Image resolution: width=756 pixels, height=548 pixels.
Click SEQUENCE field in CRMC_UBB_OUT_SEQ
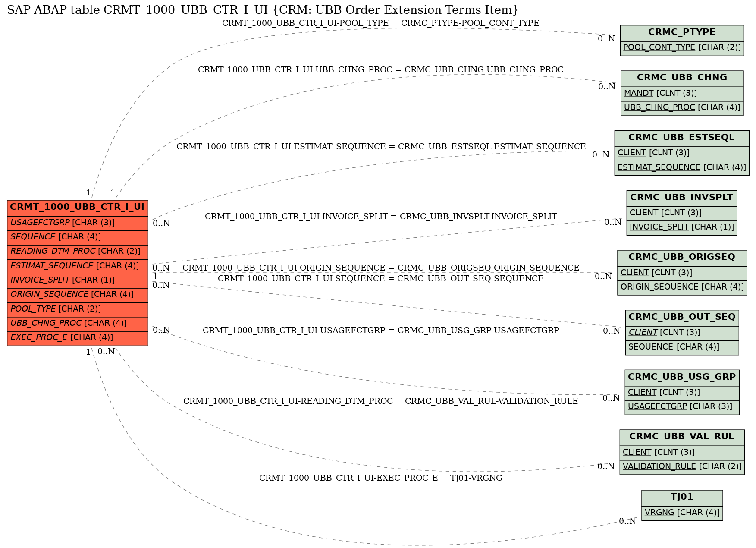pos(682,347)
